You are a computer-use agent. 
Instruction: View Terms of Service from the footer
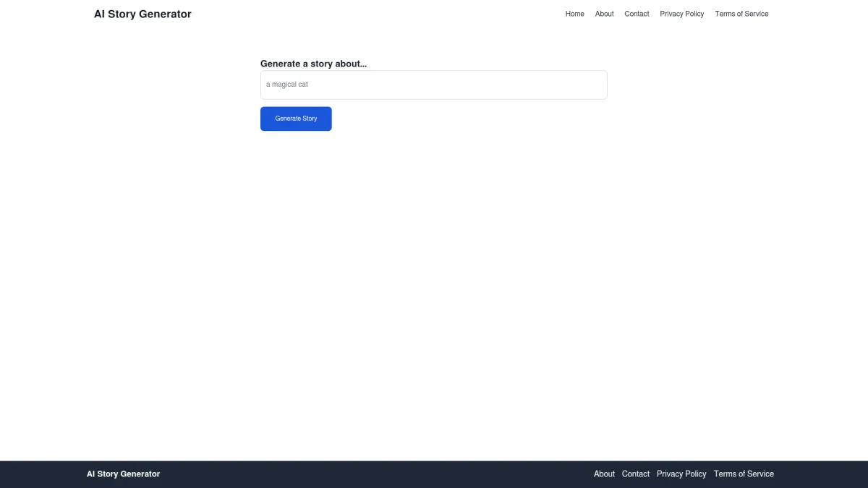[744, 474]
